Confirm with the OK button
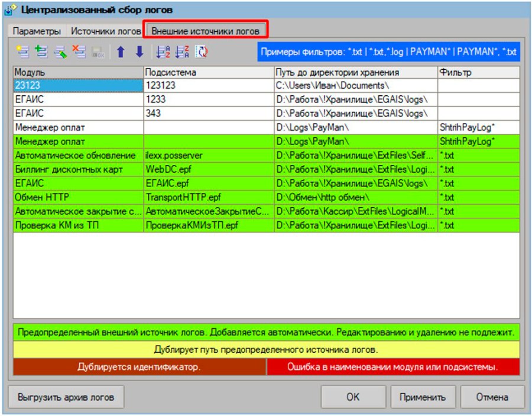This screenshot has width=532, height=416. (x=353, y=397)
